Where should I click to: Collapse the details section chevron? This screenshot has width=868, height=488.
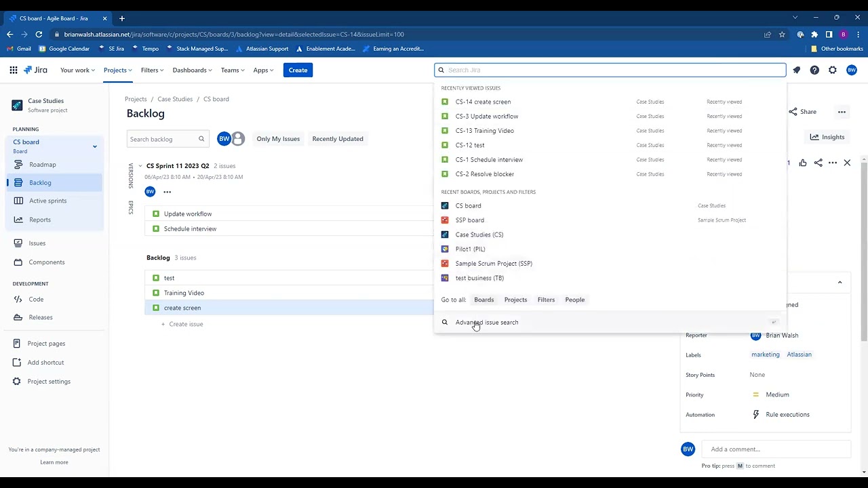click(x=840, y=283)
